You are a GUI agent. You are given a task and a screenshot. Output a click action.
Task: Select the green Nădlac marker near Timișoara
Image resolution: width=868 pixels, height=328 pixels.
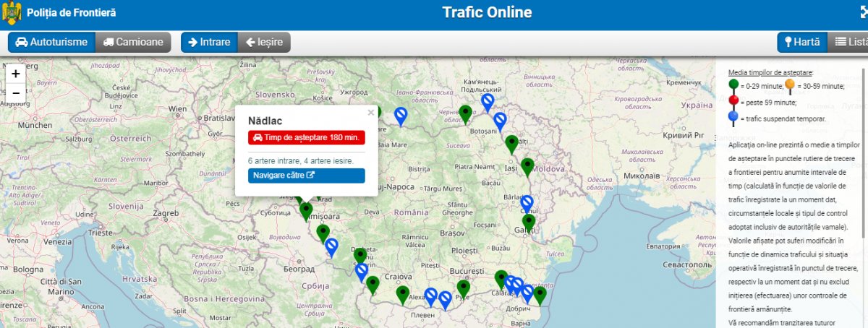pos(306,210)
